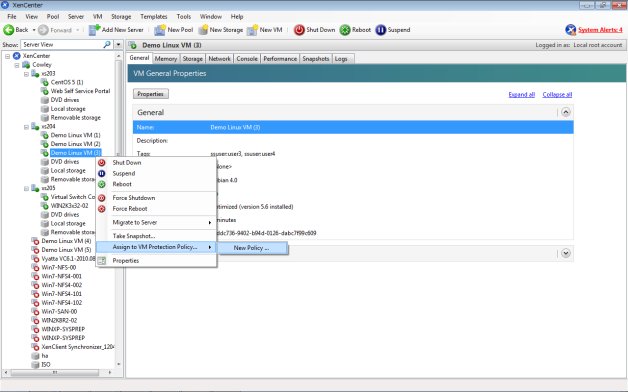Select Removable storage under xs203
This screenshot has width=628, height=392.
[x=75, y=117]
